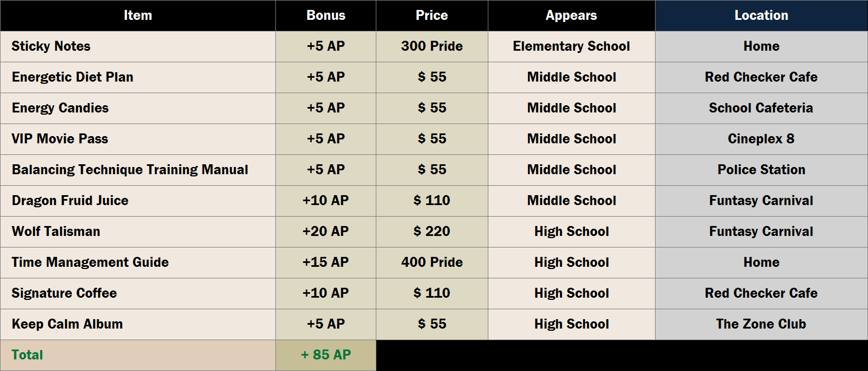Click the dark blue Location header
The width and height of the screenshot is (868, 371).
pyautogui.click(x=761, y=15)
